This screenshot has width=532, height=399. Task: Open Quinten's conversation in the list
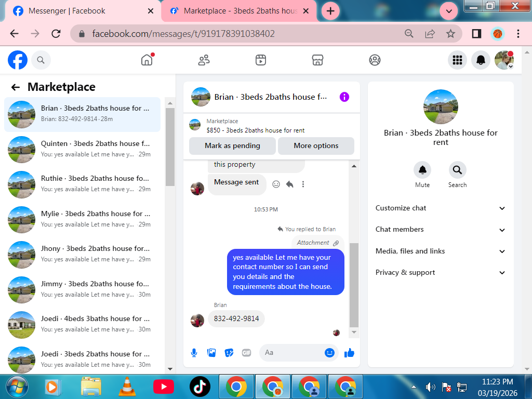click(x=82, y=149)
